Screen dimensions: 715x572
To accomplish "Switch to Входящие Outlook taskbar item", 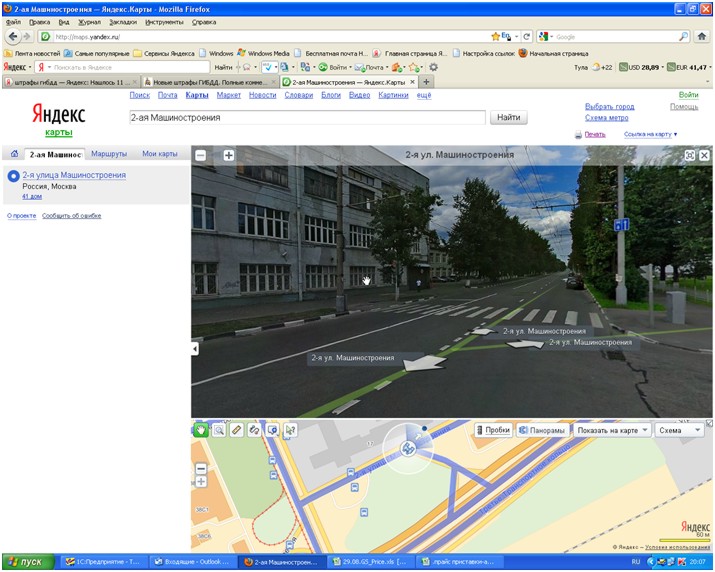I will click(193, 562).
